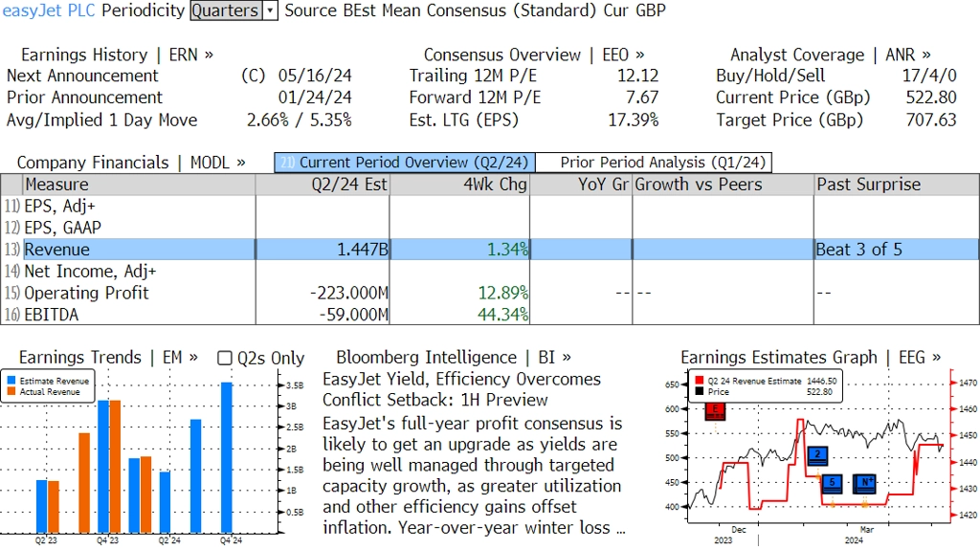
Task: Click the Forward 12M P/E value 7.67
Action: pyautogui.click(x=642, y=99)
